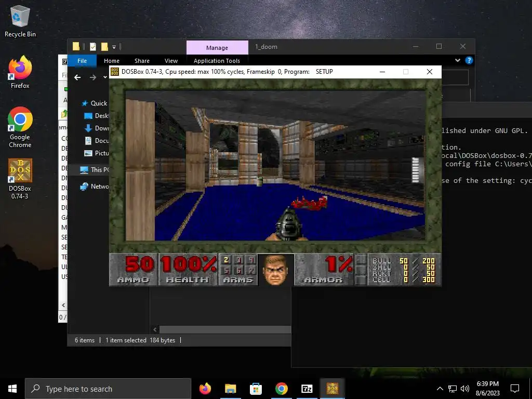The image size is (532, 399).
Task: Minimize the DOSBox window
Action: (382, 72)
